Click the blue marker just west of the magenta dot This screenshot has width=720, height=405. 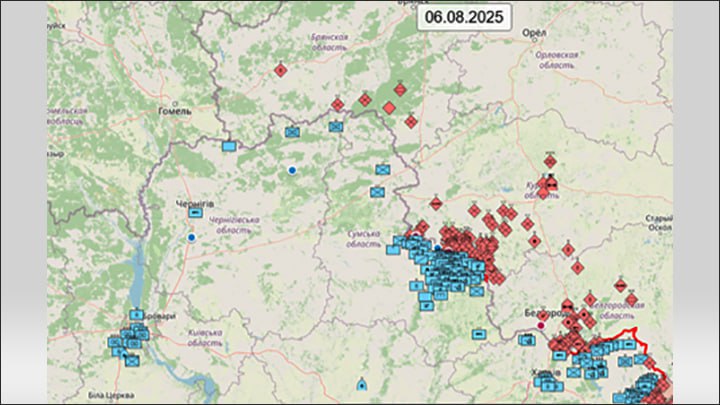click(527, 340)
